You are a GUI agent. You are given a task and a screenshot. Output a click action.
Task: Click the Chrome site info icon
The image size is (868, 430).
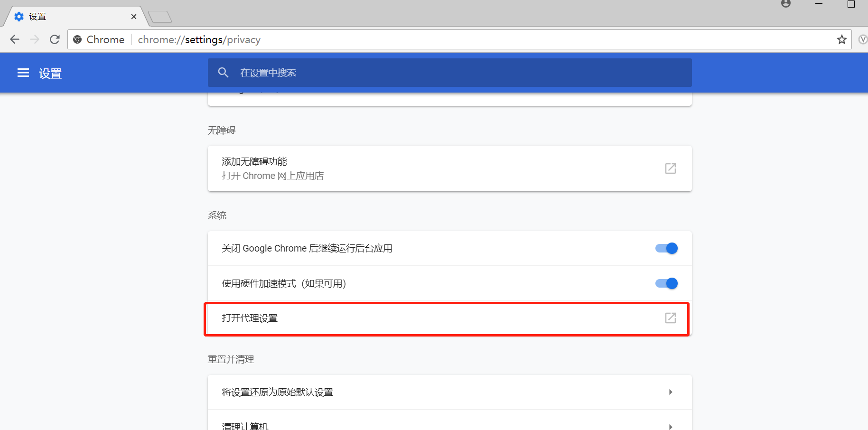pyautogui.click(x=78, y=39)
